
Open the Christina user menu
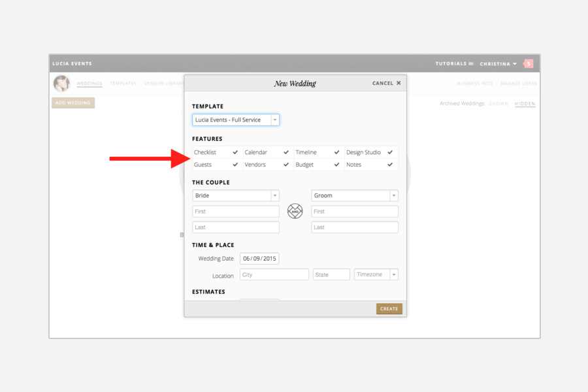pyautogui.click(x=498, y=64)
